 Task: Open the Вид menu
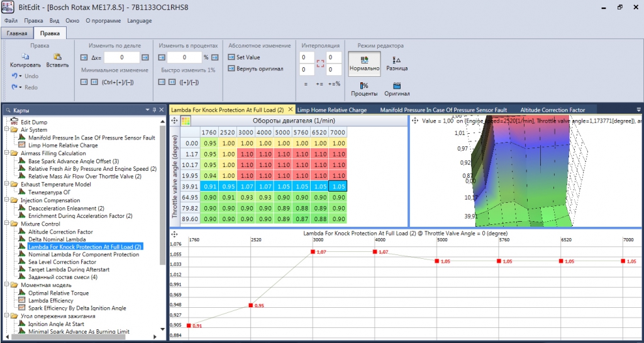pyautogui.click(x=54, y=21)
